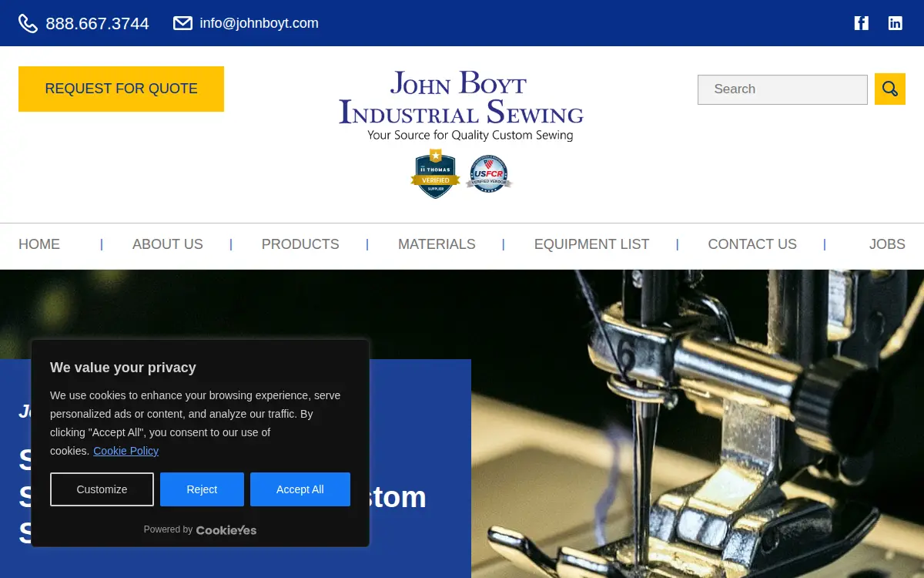924x578 pixels.
Task: Click the John Boyt Industrial Sewing logo
Action: 461,106
